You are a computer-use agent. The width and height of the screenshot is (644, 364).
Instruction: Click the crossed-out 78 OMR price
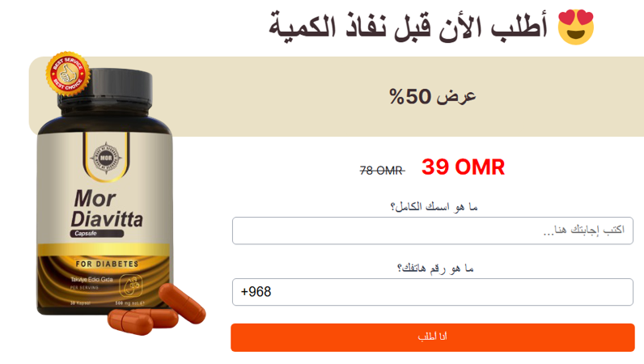click(x=382, y=170)
